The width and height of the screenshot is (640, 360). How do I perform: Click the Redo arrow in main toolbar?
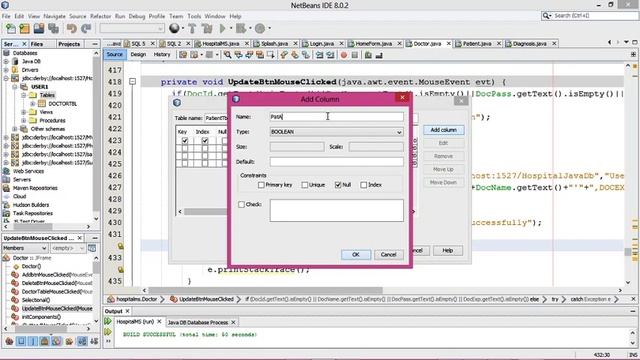[86, 29]
